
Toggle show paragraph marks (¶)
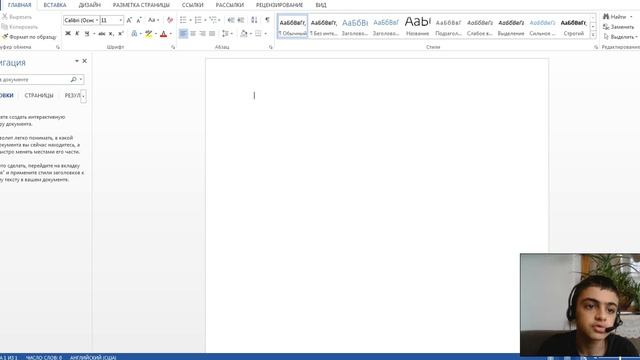click(267, 20)
